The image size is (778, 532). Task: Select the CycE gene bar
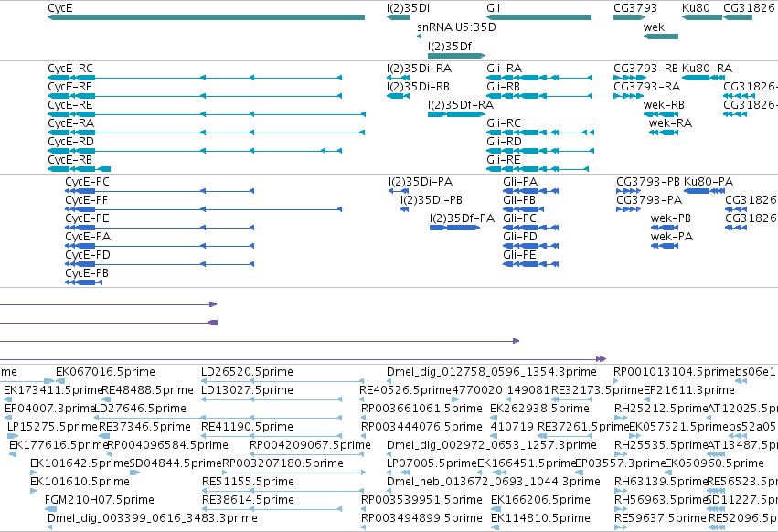pyautogui.click(x=206, y=17)
